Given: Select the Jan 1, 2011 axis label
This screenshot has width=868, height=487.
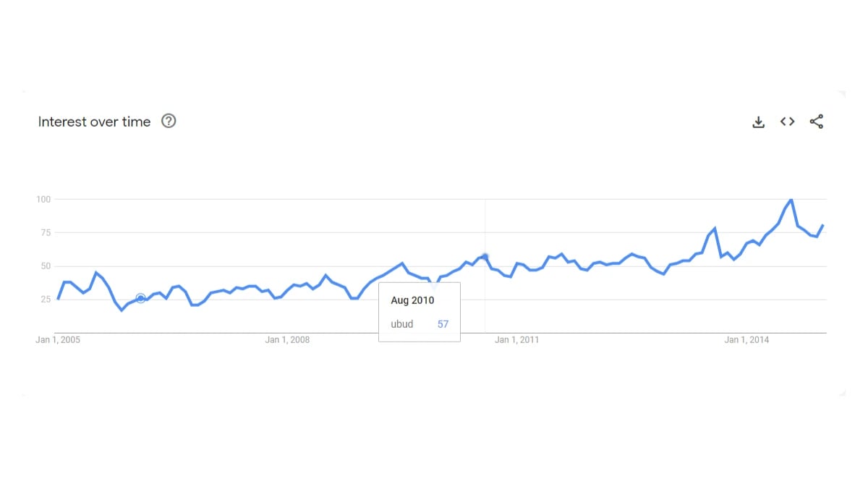Looking at the screenshot, I should 516,339.
